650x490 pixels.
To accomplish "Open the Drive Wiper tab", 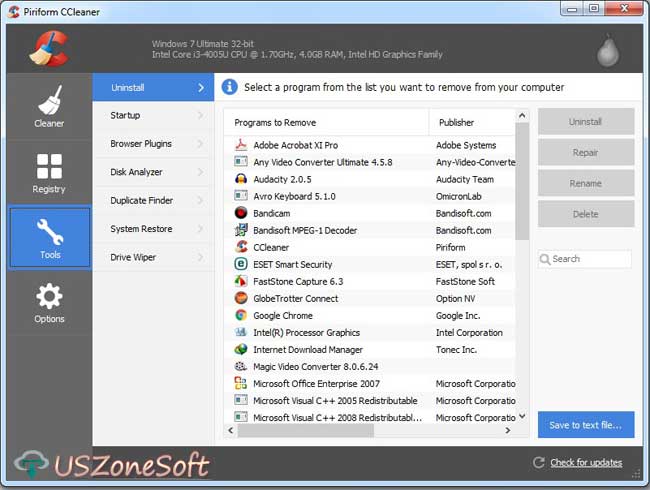I will coord(153,257).
